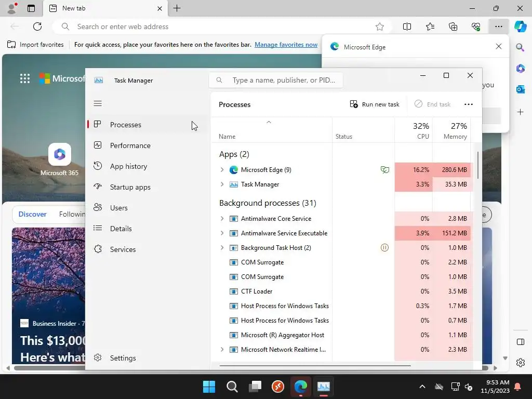Focus the Task Manager search box
532x399 pixels.
(275, 80)
